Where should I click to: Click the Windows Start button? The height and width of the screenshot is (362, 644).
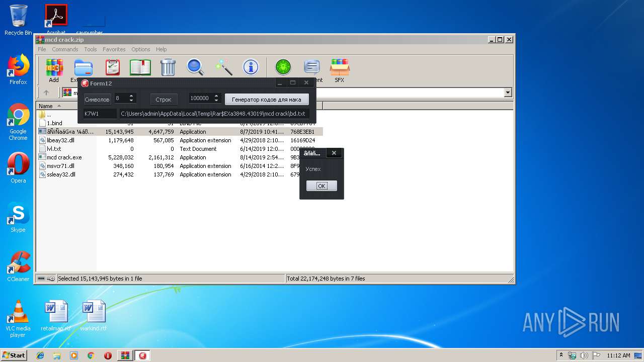click(14, 355)
